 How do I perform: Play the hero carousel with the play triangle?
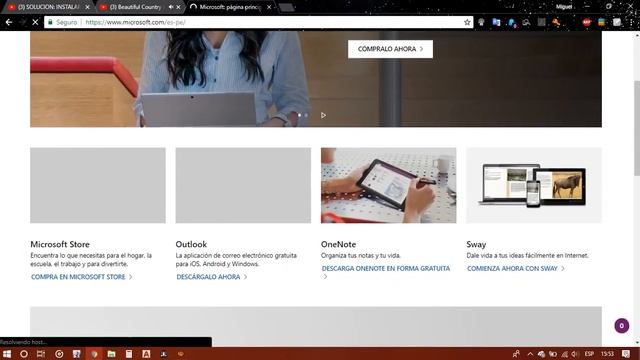(x=323, y=115)
